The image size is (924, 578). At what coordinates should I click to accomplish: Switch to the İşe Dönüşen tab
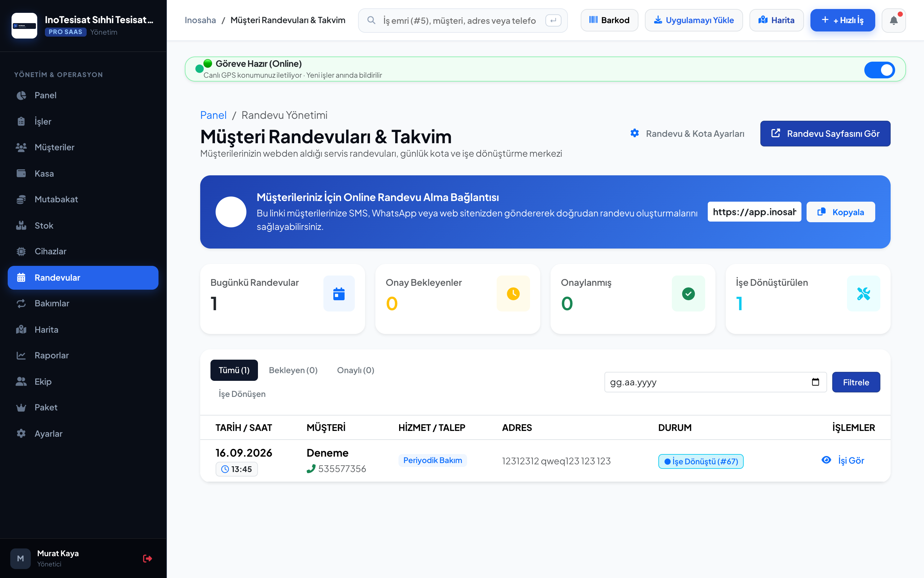242,394
